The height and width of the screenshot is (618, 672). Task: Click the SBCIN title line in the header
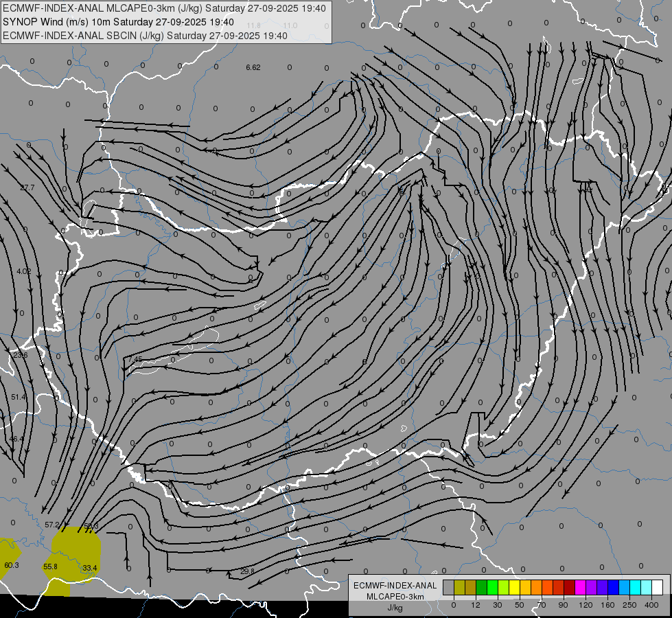pos(145,36)
